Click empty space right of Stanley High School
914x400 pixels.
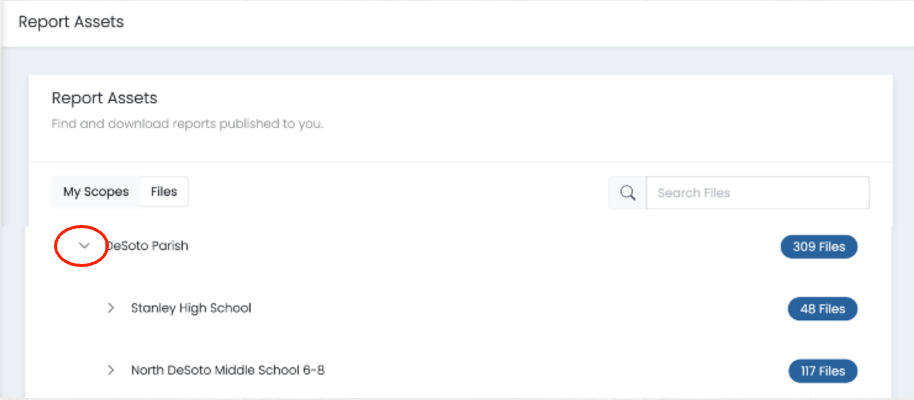click(500, 308)
